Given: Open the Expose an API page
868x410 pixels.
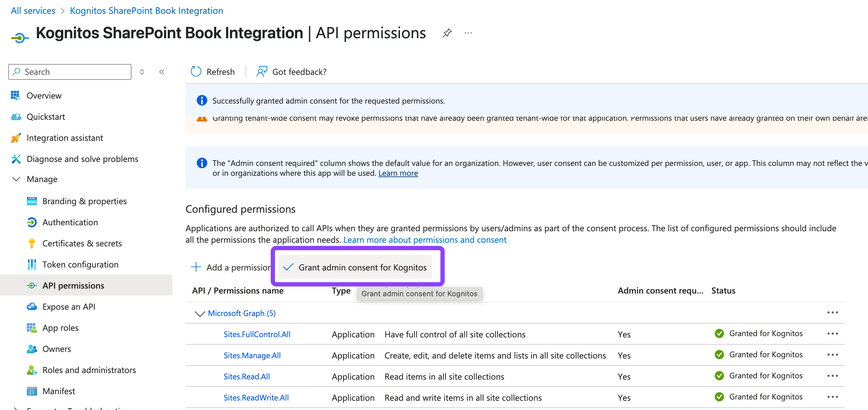Looking at the screenshot, I should pos(69,306).
